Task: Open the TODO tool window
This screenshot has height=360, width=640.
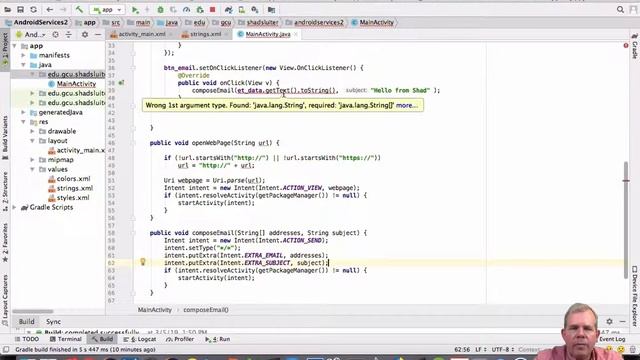Action: pyautogui.click(x=27, y=339)
